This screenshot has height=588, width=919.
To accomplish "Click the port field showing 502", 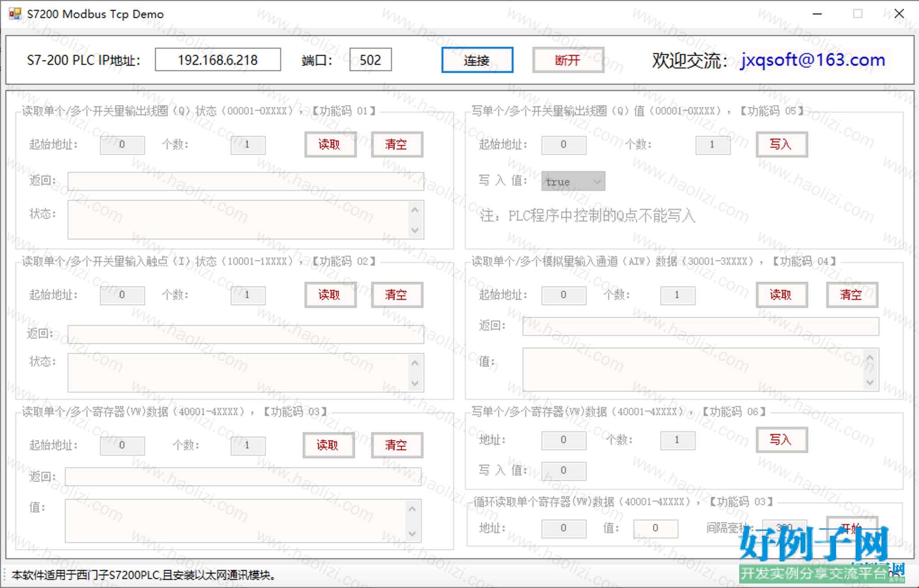I will pos(370,59).
